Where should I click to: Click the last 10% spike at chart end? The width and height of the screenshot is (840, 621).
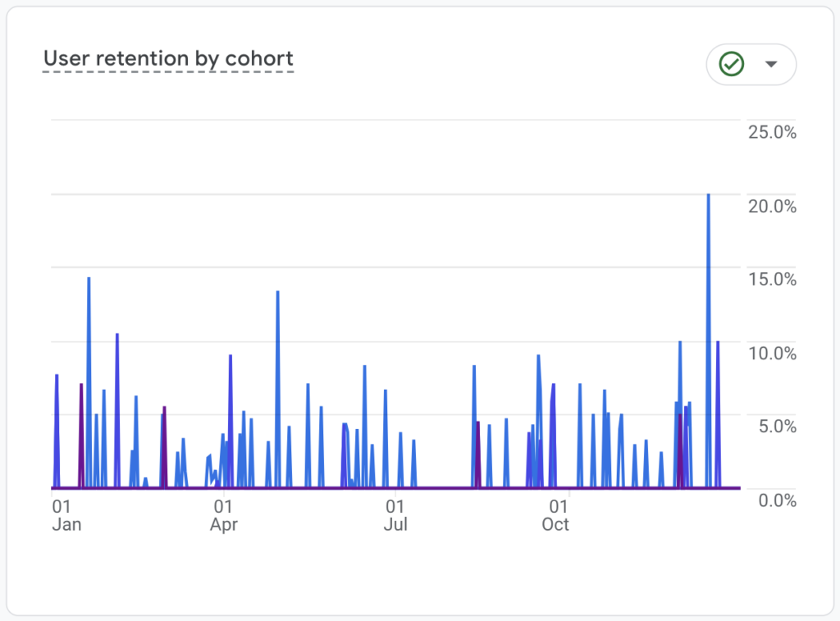click(x=718, y=344)
